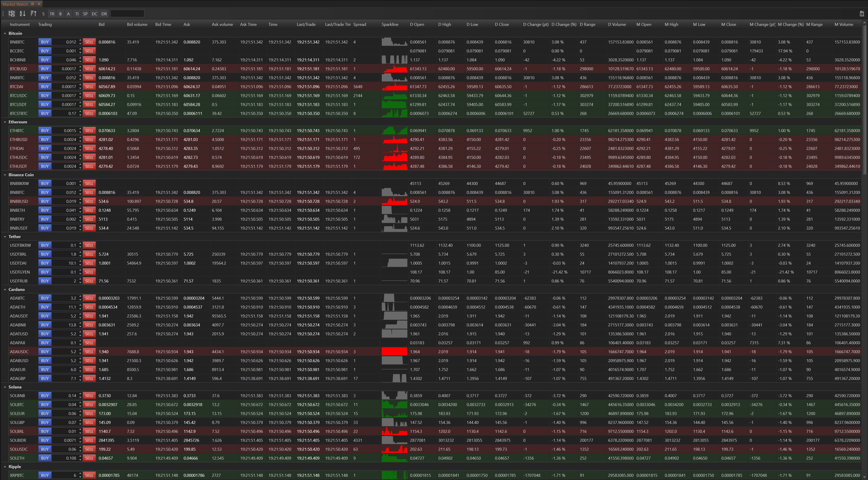This screenshot has width=868, height=480.
Task: Collapse the Ethereum instrument group
Action: [x=5, y=122]
